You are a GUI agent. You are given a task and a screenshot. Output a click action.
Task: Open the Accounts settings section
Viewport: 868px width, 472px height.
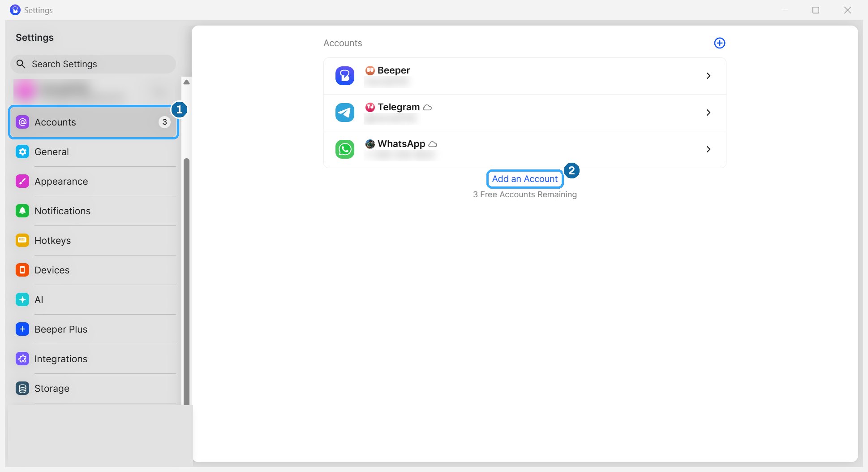[94, 122]
